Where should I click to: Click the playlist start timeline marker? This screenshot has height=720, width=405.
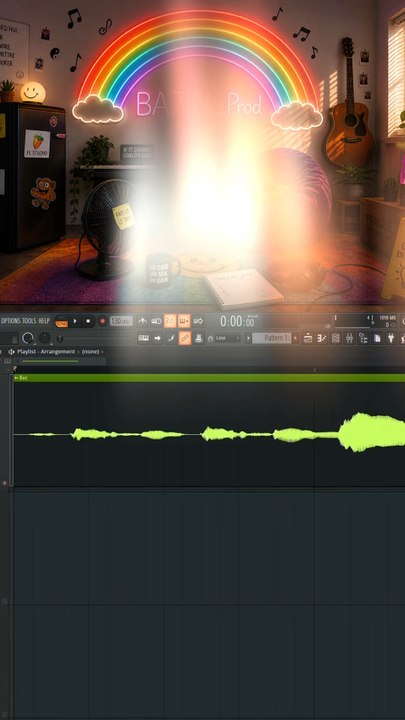tap(15, 368)
